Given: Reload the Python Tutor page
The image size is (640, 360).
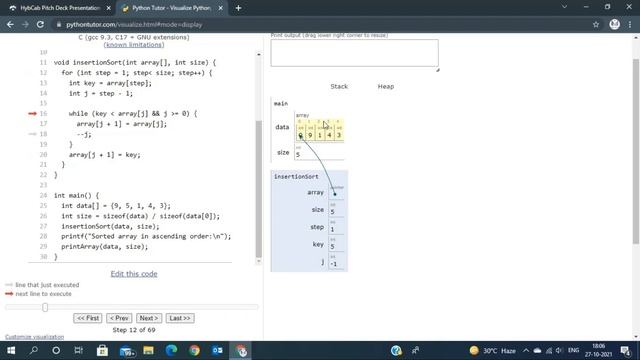Looking at the screenshot, I should [x=40, y=24].
